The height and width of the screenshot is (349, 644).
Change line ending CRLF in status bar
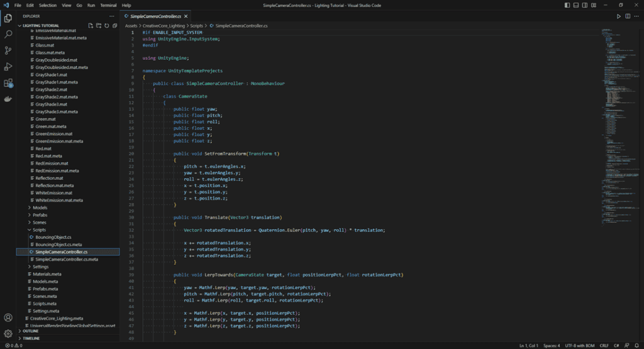coord(604,346)
